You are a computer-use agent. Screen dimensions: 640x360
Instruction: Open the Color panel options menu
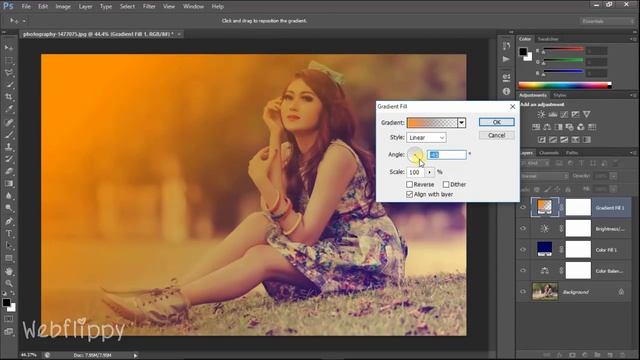(x=633, y=39)
